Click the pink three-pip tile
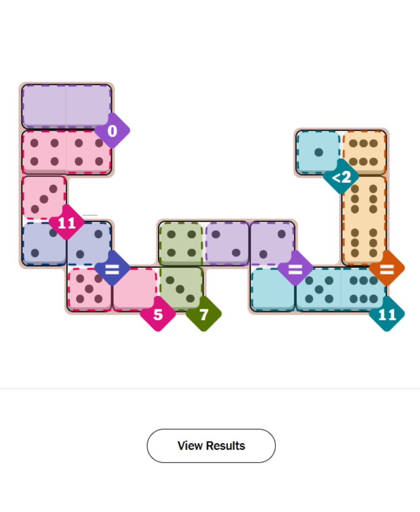 44,198
